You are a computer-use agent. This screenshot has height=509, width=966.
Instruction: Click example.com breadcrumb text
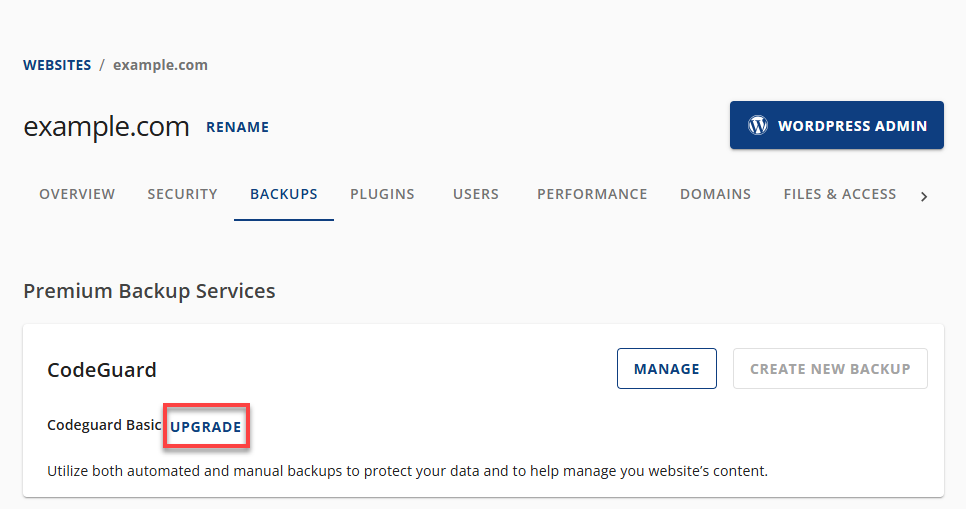coord(160,65)
